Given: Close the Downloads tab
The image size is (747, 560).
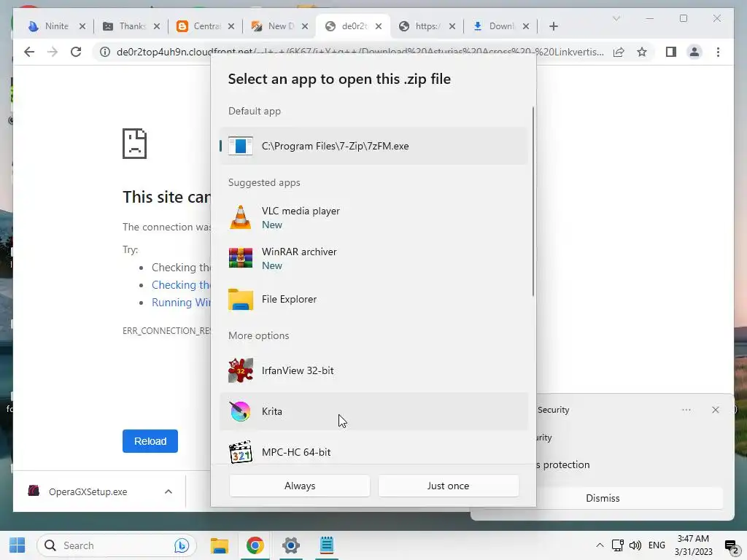Looking at the screenshot, I should point(525,26).
